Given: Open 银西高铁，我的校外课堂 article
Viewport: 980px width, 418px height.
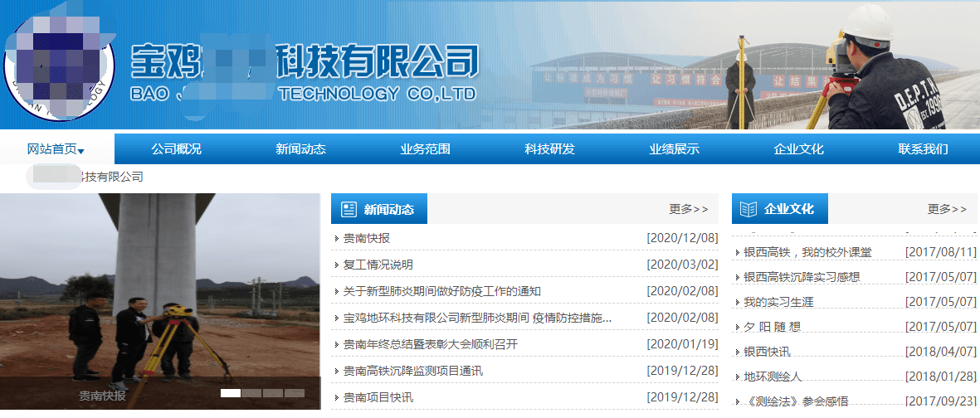Looking at the screenshot, I should [807, 252].
